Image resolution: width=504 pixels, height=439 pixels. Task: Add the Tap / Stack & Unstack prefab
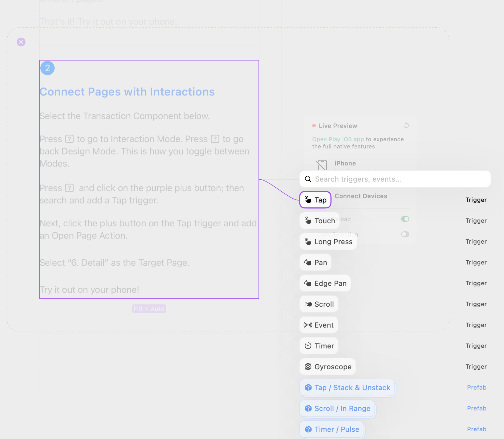coord(347,387)
